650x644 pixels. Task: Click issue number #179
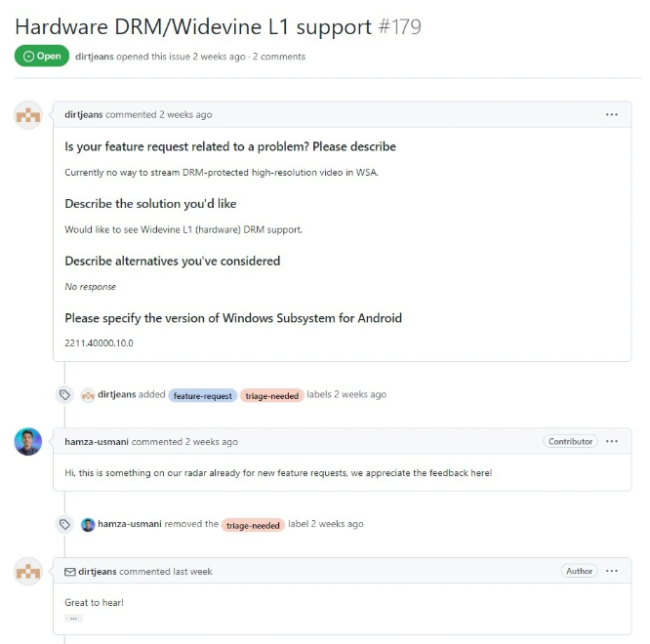399,27
